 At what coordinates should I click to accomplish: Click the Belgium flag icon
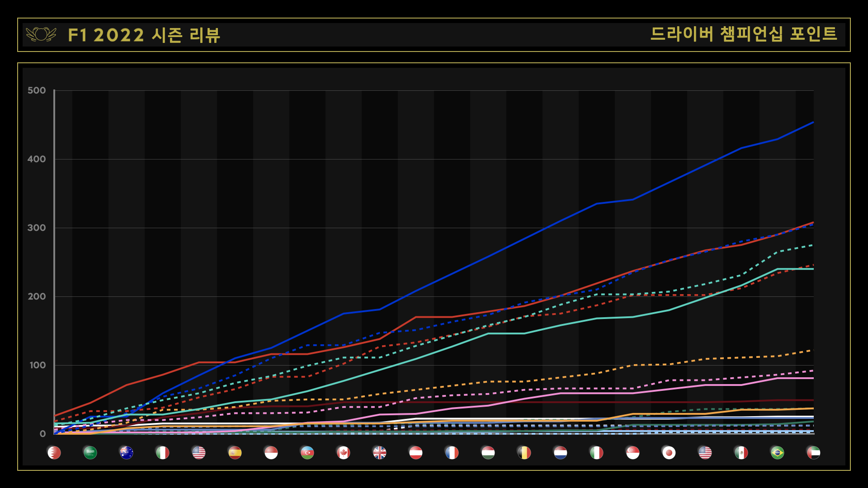(x=524, y=452)
